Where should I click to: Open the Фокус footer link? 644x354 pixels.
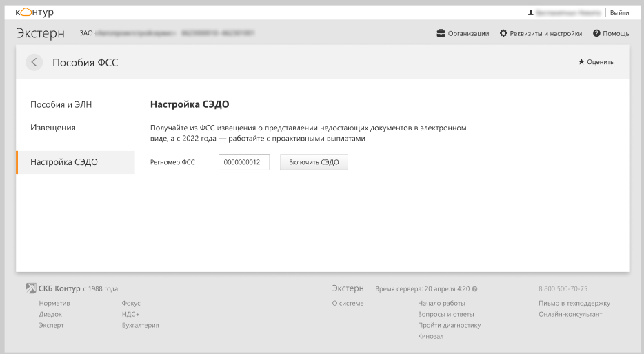pos(131,304)
